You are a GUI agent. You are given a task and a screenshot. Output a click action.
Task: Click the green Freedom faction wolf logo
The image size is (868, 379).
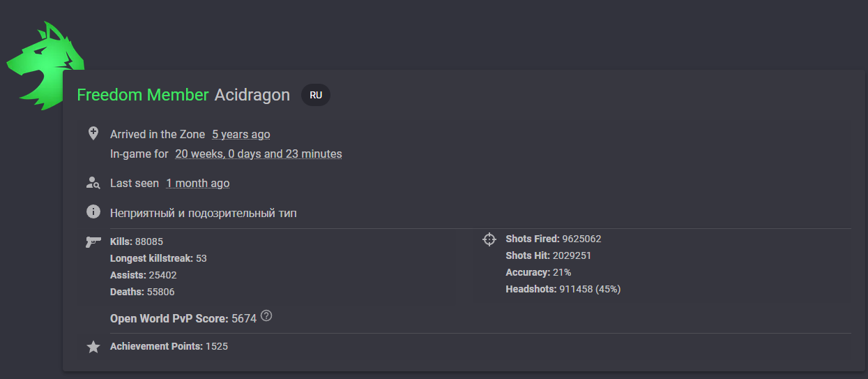[x=43, y=66]
